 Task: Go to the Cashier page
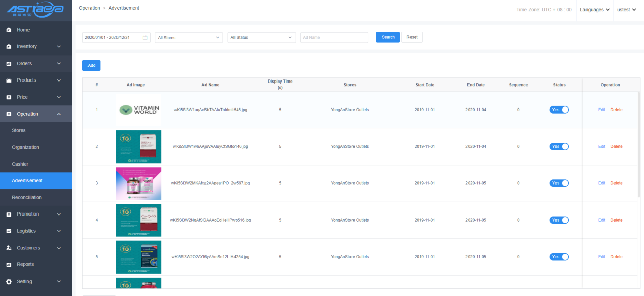point(20,164)
